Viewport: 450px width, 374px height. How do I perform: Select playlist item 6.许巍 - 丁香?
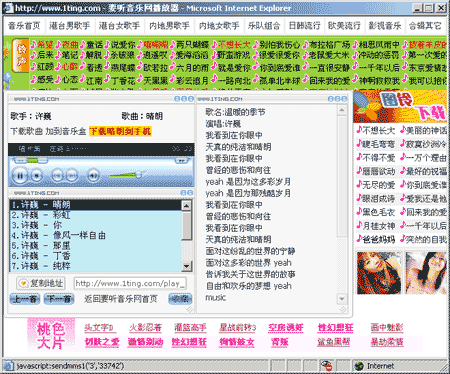click(x=96, y=256)
